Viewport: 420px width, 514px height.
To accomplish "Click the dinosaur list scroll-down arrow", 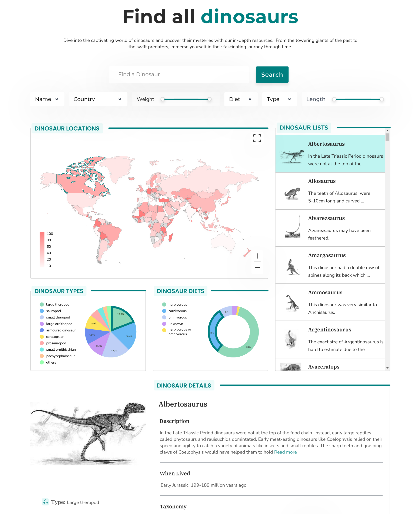I will (x=387, y=368).
